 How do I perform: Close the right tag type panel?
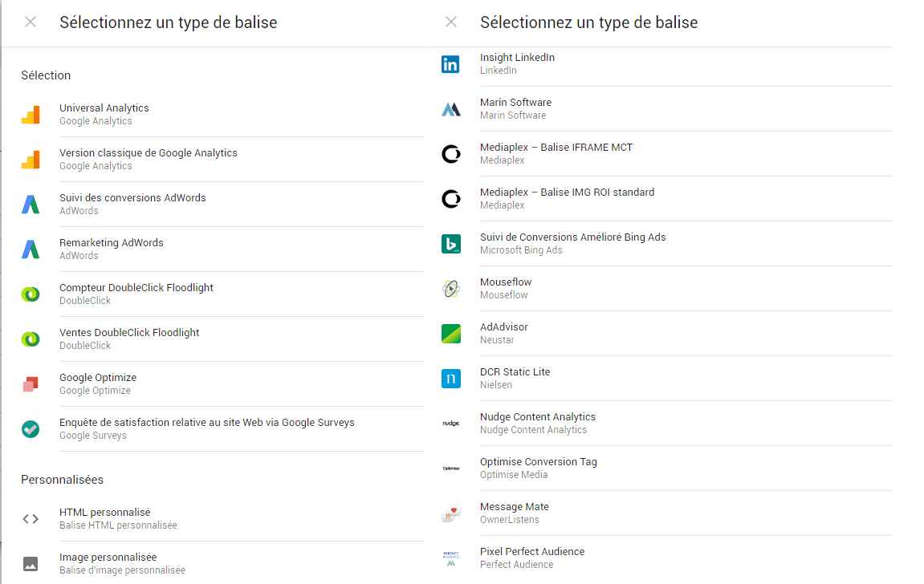click(x=451, y=22)
